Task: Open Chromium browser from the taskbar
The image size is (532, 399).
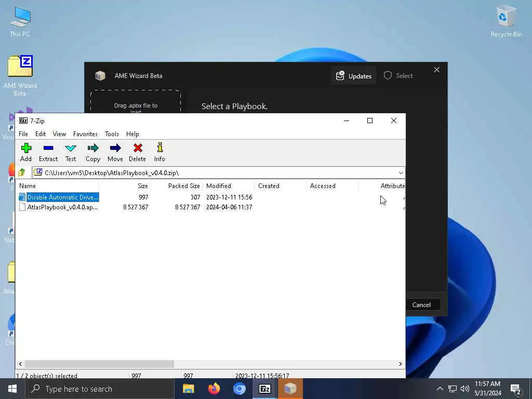Action: coord(239,389)
